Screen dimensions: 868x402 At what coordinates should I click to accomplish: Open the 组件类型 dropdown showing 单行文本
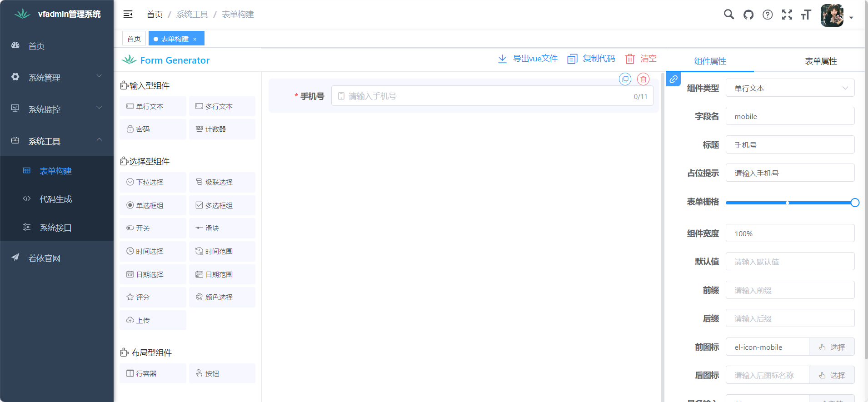pyautogui.click(x=790, y=88)
